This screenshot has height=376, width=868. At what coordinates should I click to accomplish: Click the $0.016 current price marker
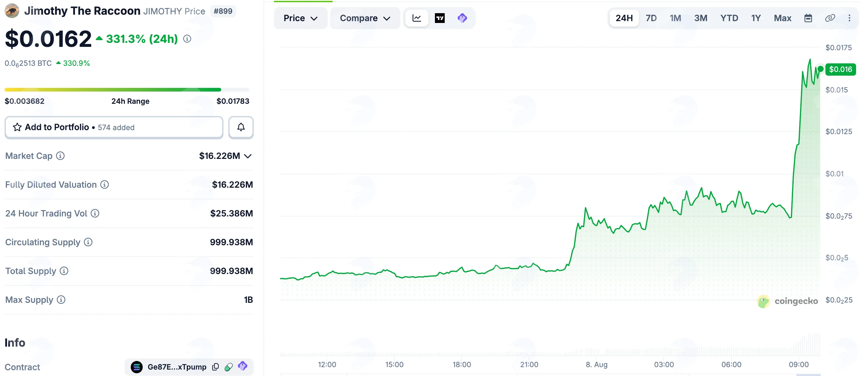[840, 70]
